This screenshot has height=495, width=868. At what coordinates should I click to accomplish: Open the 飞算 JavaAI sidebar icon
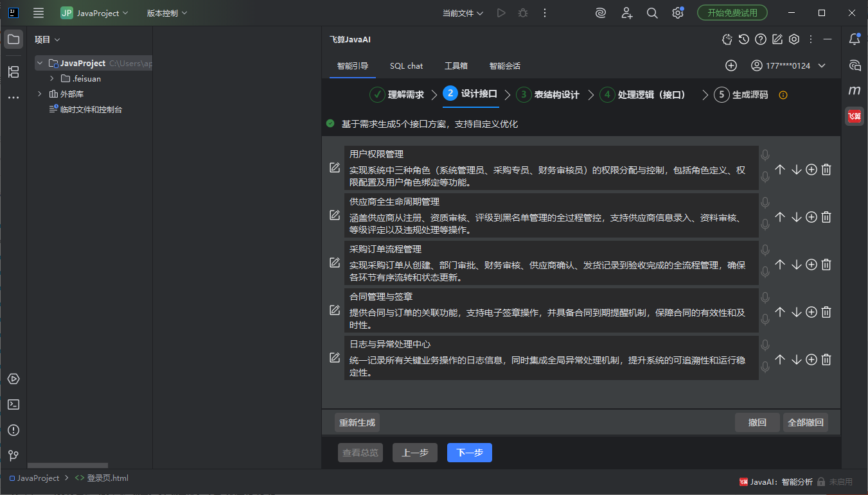[855, 116]
